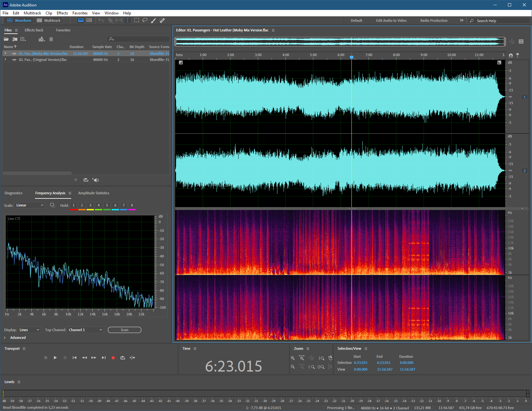The image size is (532, 411).
Task: Open the Effects menu
Action: [x=62, y=13]
